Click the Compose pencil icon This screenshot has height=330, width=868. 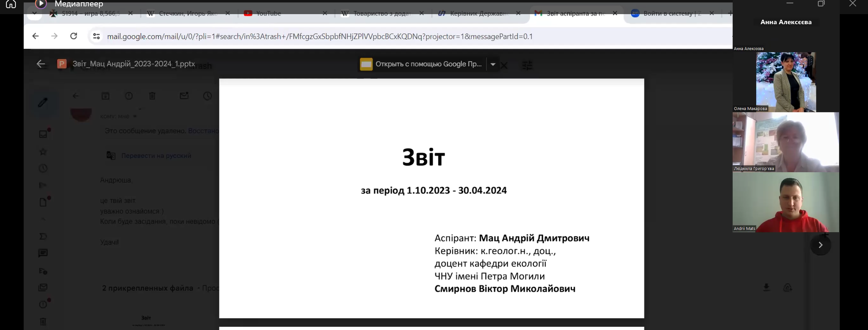pyautogui.click(x=43, y=103)
